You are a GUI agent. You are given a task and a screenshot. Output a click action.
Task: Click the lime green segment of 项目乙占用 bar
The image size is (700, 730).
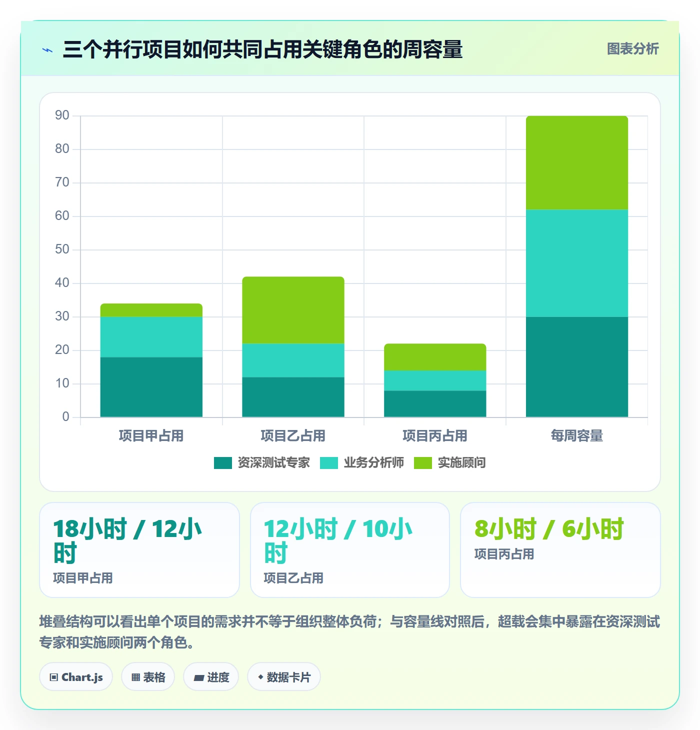click(x=293, y=310)
